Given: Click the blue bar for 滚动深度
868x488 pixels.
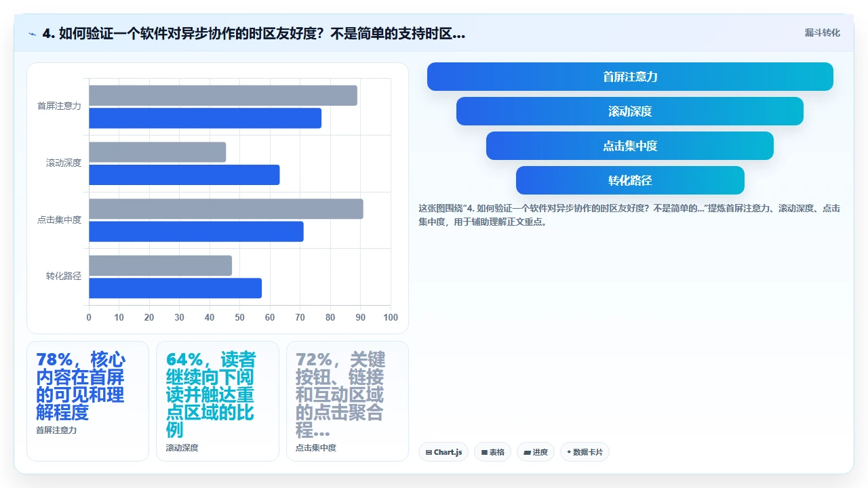Looking at the screenshot, I should [x=184, y=175].
